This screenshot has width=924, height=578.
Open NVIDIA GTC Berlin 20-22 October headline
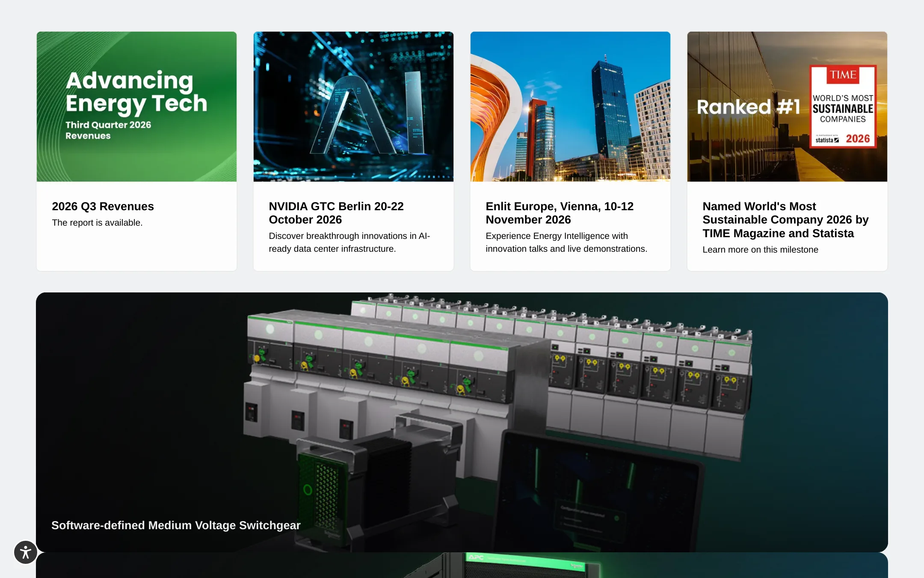(336, 213)
